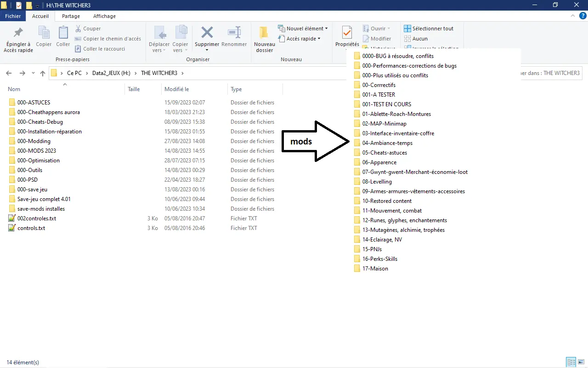Viewport: 588px width, 368px height.
Task: Pin folder with Épingler à Accès rapide
Action: coord(18,40)
